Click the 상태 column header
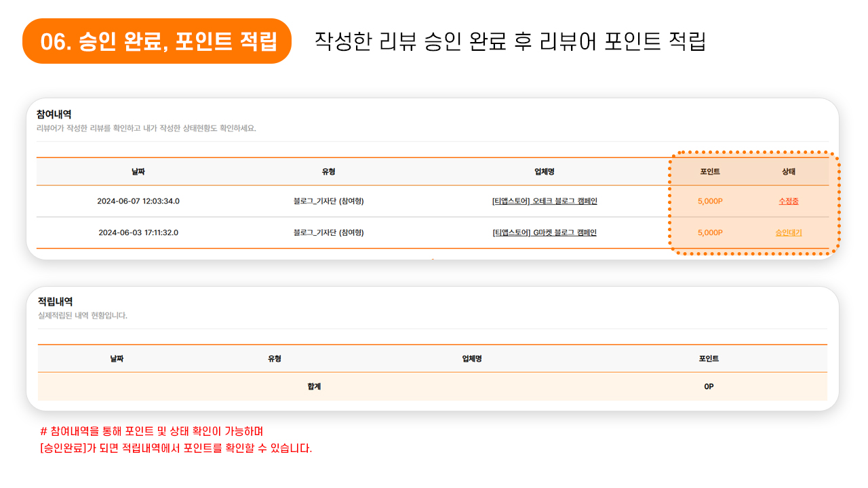 (789, 171)
